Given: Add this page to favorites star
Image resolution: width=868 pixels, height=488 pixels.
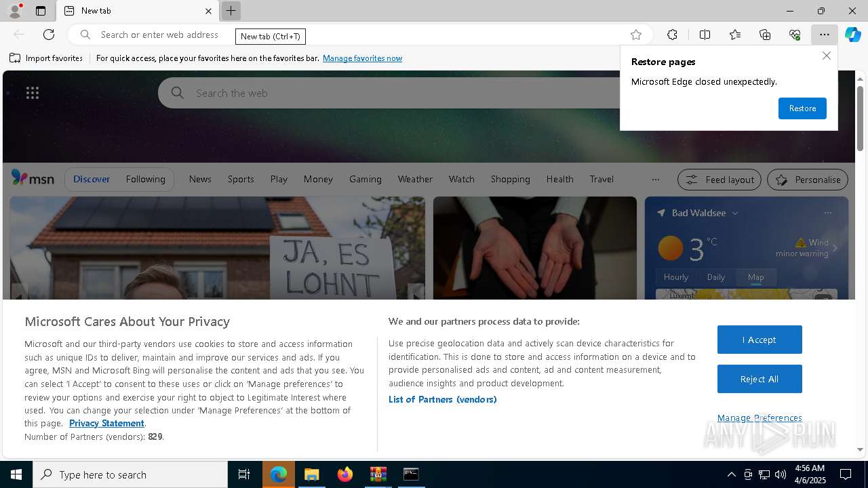Looking at the screenshot, I should [x=635, y=35].
